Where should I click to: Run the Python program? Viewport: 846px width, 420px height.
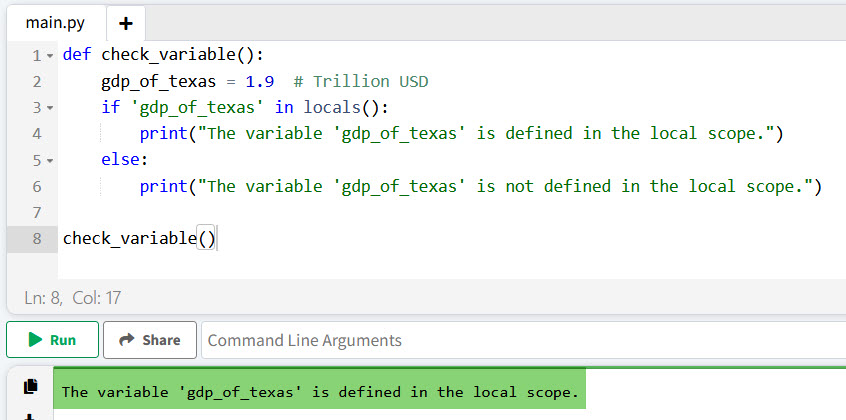click(x=52, y=340)
